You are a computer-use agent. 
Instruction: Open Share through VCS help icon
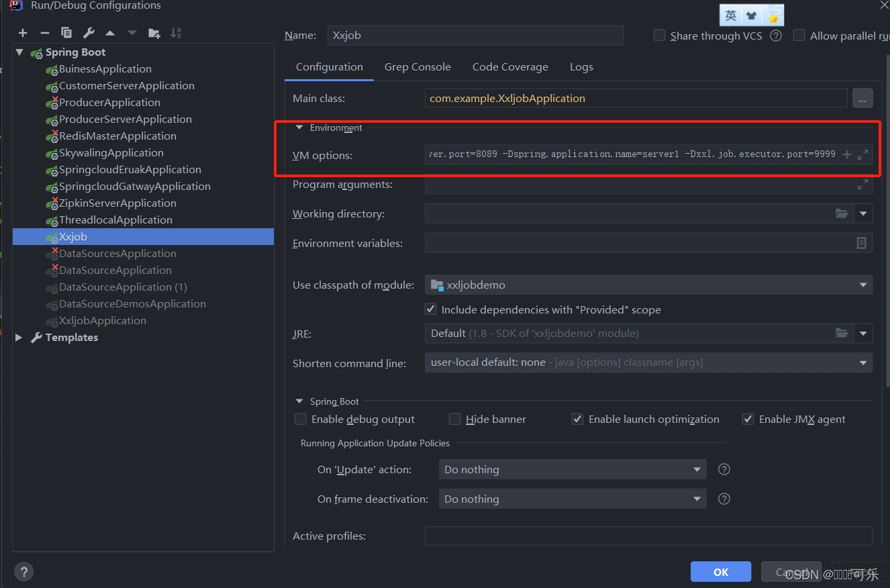[x=776, y=36]
